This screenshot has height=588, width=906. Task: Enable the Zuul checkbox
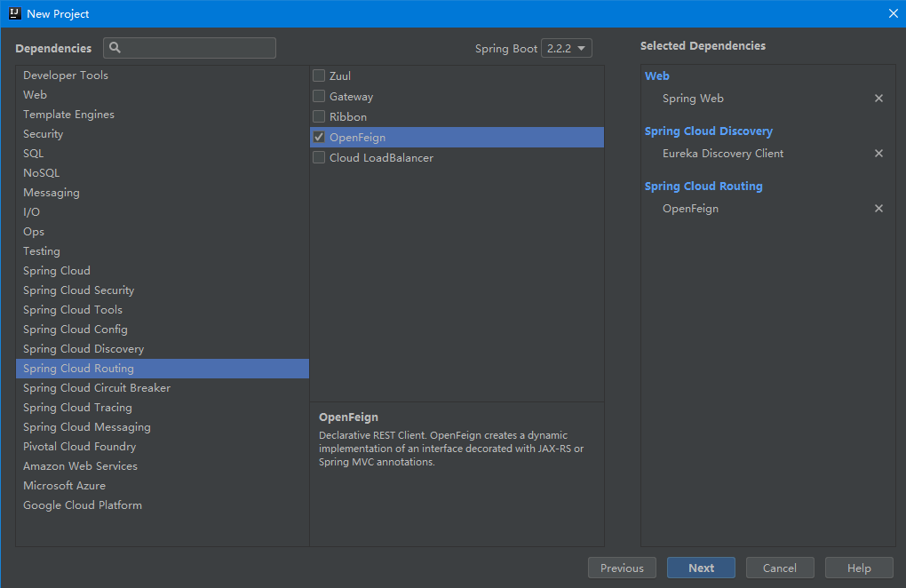click(x=319, y=75)
